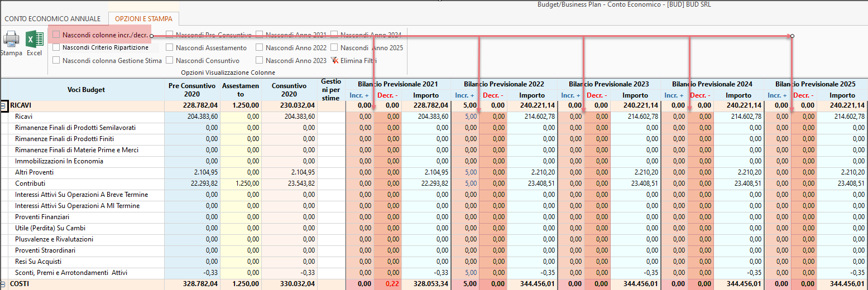Select 'Rimanenze Finali di Materie Prime e Merci'
The height and width of the screenshot is (290, 868).
76,150
